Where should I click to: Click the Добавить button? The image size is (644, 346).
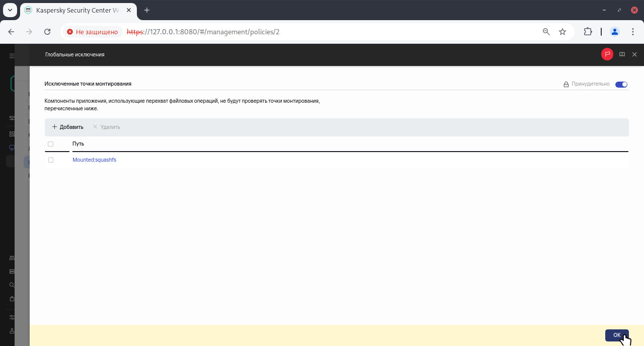[68, 127]
